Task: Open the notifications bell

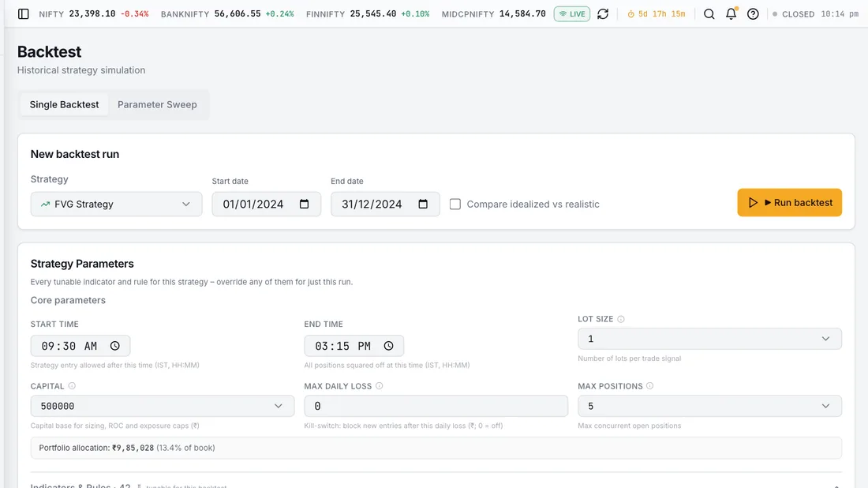Action: click(x=731, y=14)
